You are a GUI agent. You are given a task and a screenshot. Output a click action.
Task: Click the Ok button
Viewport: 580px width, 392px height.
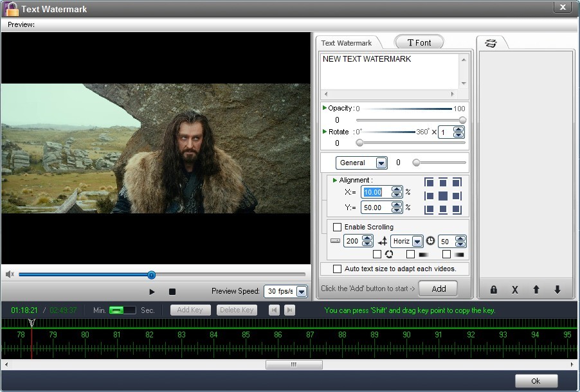point(536,381)
